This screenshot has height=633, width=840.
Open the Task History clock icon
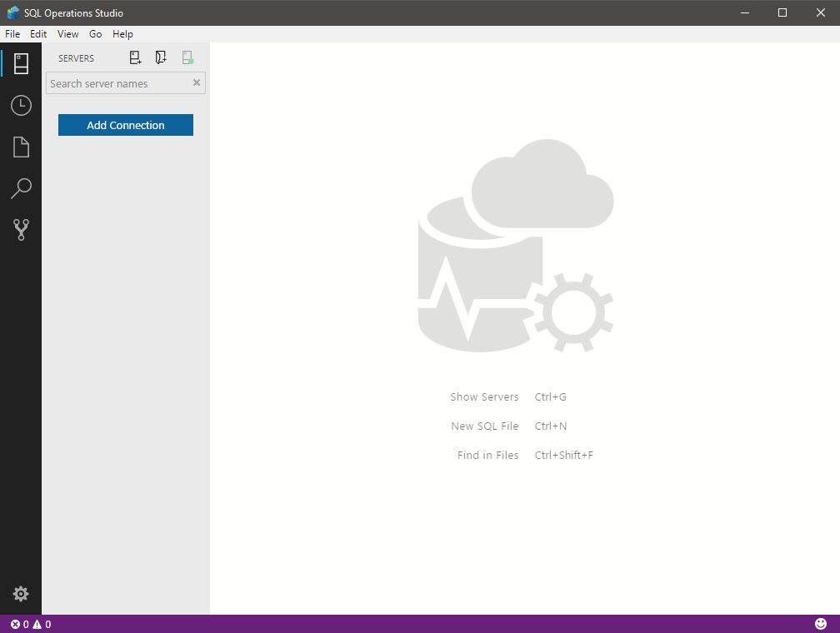21,106
